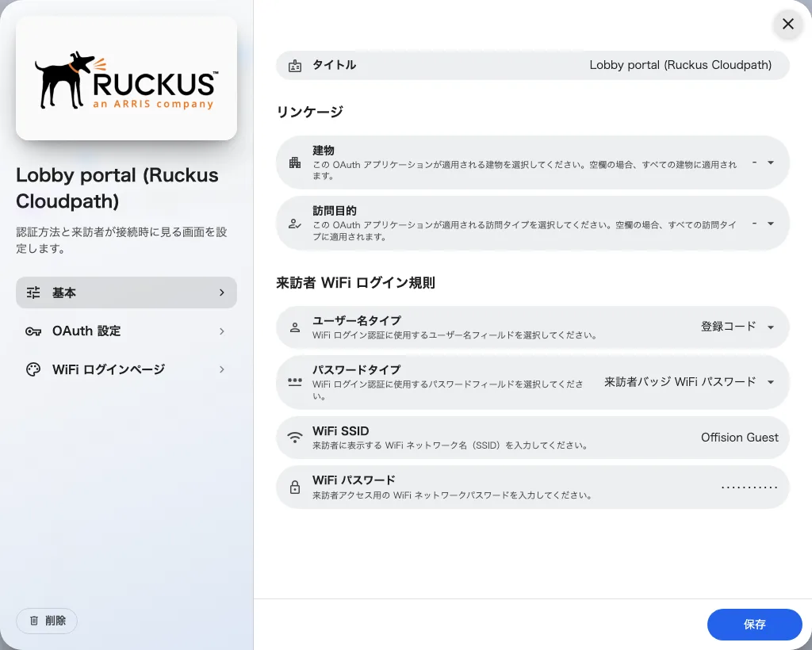
Task: Click the タイトル label text
Action: click(334, 65)
